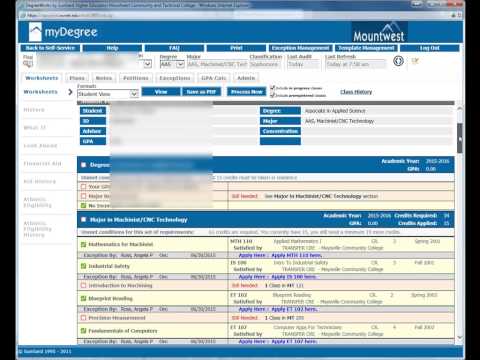Click the Print button

coord(236,48)
